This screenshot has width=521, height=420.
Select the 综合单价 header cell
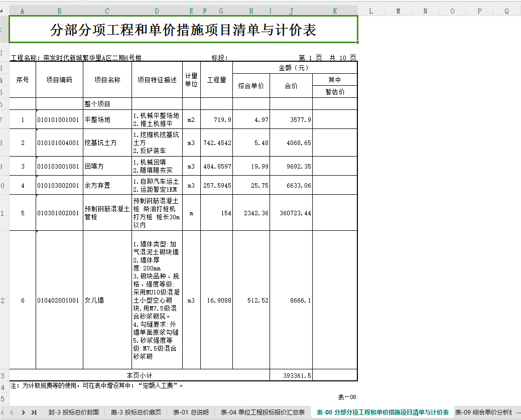251,86
